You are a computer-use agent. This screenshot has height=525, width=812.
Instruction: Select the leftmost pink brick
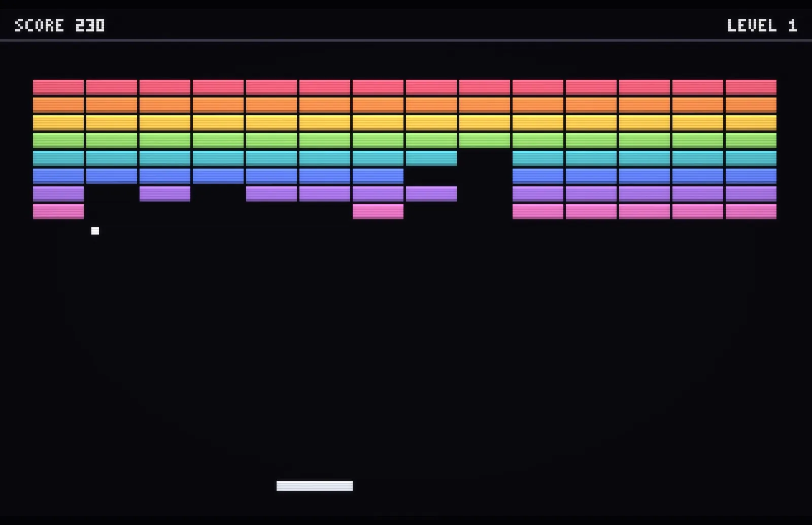click(58, 211)
